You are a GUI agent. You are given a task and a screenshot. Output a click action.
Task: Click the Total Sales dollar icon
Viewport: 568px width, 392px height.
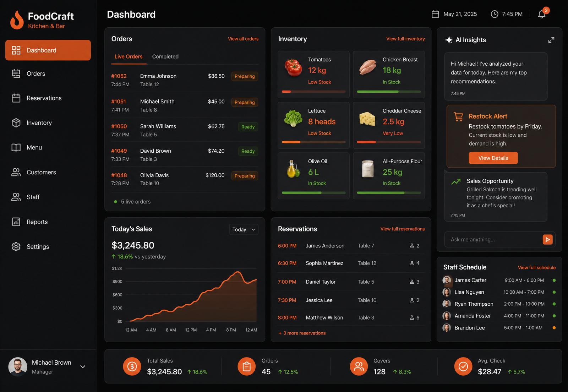pos(132,366)
